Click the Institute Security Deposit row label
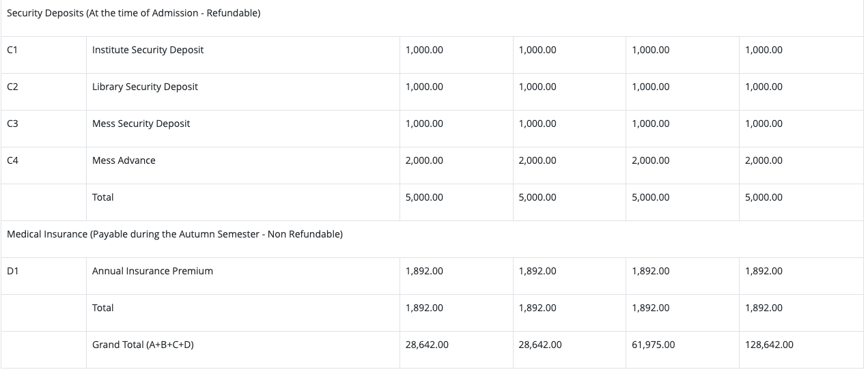The image size is (868, 374). tap(148, 50)
